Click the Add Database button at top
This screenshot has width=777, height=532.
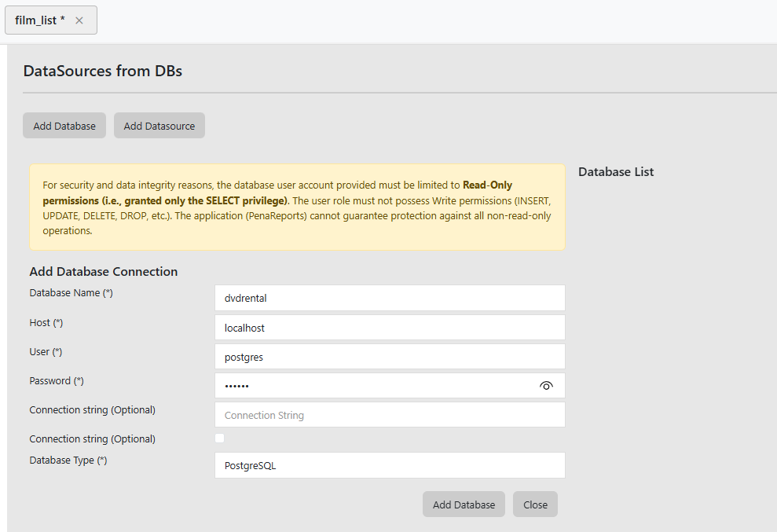click(x=64, y=125)
